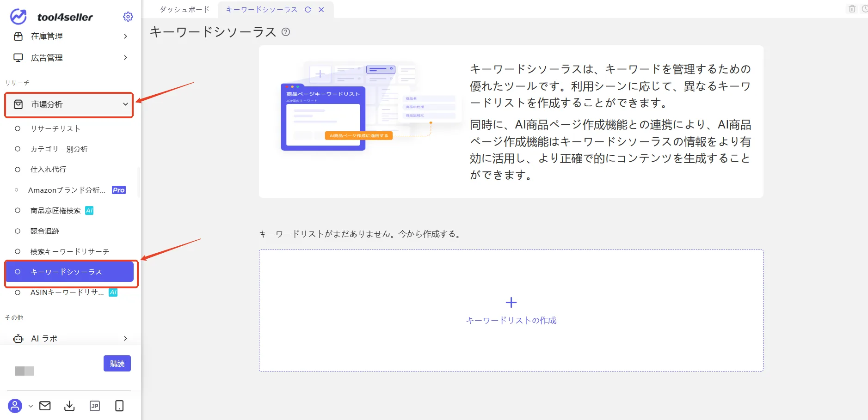Click the AI badge beside ASINキーワードリサ…
The width and height of the screenshot is (868, 420).
coord(113,292)
